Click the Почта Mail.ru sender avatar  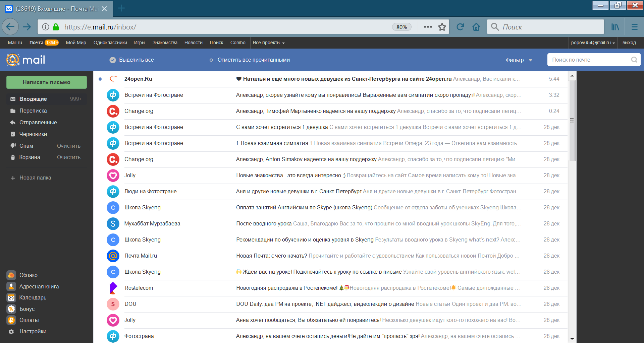pyautogui.click(x=113, y=256)
